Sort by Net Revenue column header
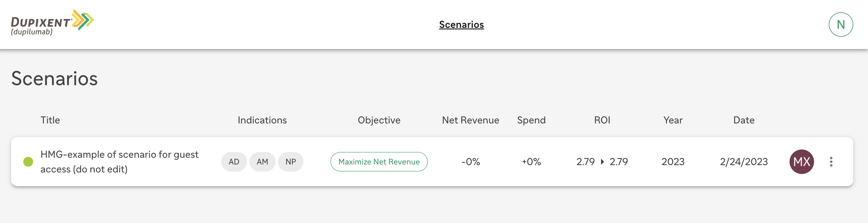 pyautogui.click(x=470, y=120)
